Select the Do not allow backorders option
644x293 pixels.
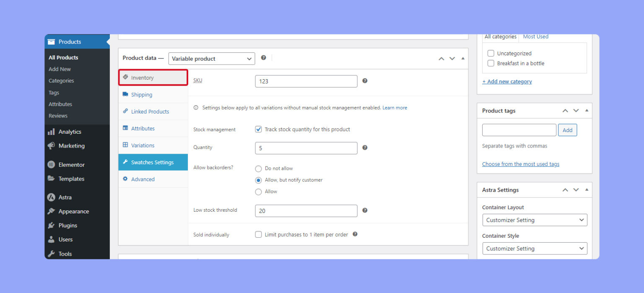coord(259,169)
